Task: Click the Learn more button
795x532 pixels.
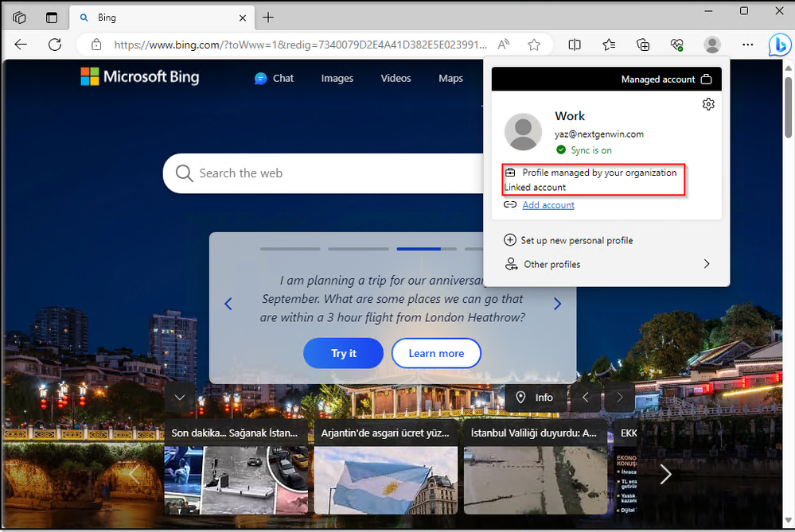Action: pyautogui.click(x=436, y=353)
